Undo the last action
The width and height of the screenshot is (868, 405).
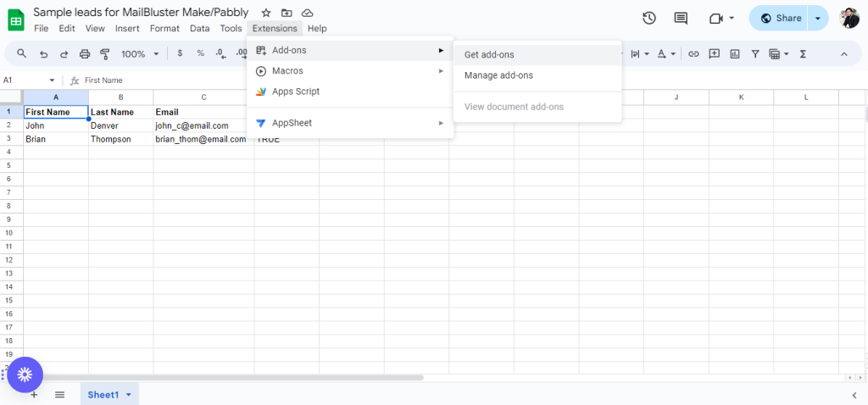[x=43, y=54]
